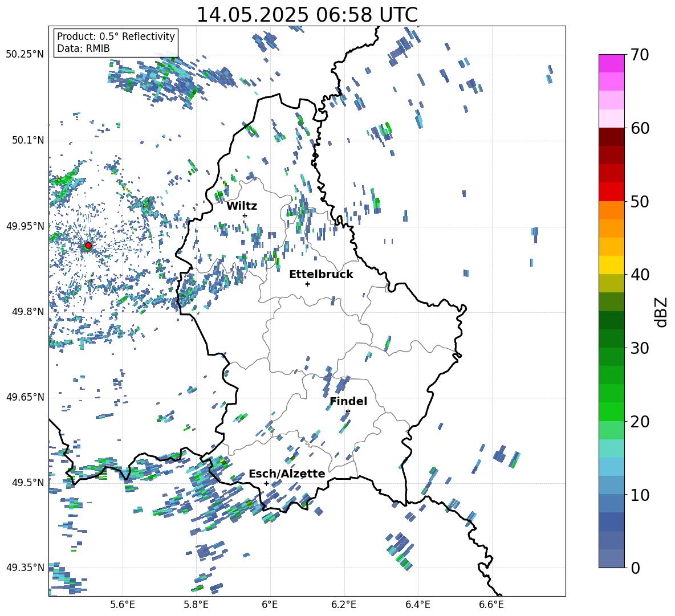Image resolution: width=675 pixels, height=616 pixels.
Task: Click the darker orange swatch below 50
Action: coord(611,210)
